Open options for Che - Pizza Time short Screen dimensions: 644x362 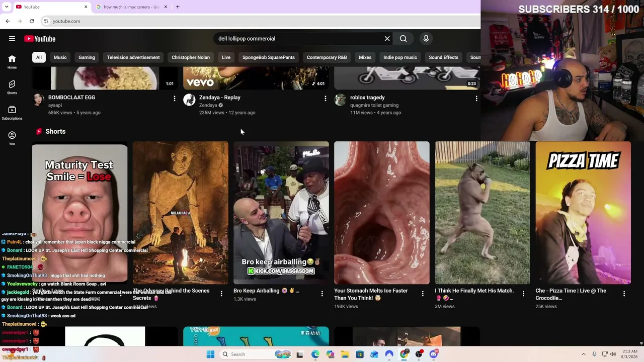click(x=624, y=294)
